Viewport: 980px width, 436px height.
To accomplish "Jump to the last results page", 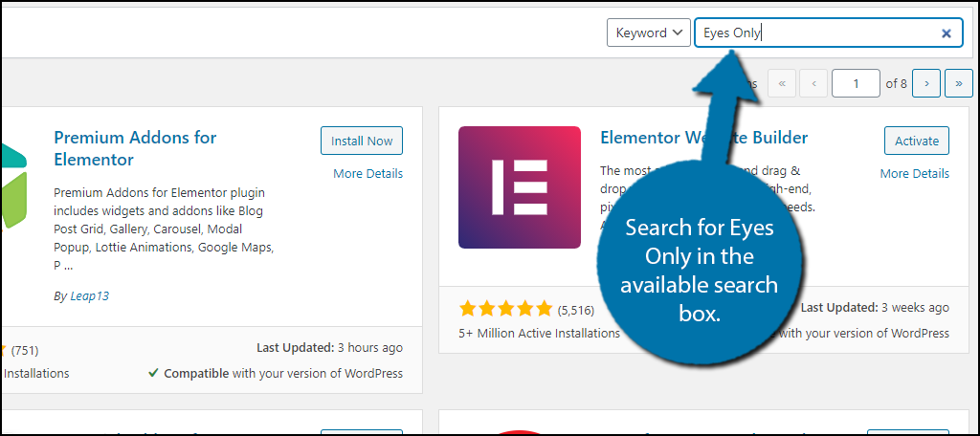I will tap(959, 83).
